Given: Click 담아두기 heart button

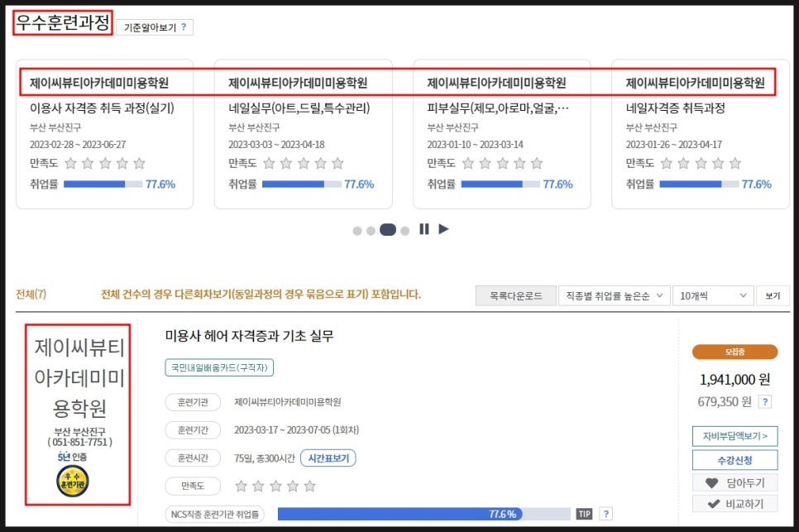Looking at the screenshot, I should coord(734,482).
